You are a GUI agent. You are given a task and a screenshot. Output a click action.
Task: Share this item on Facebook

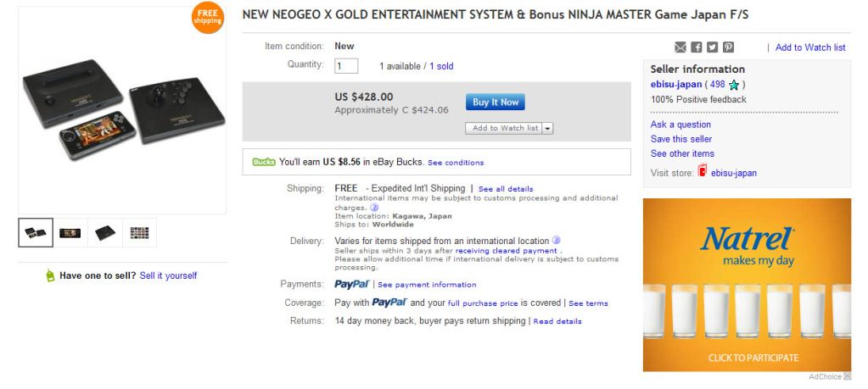(697, 47)
